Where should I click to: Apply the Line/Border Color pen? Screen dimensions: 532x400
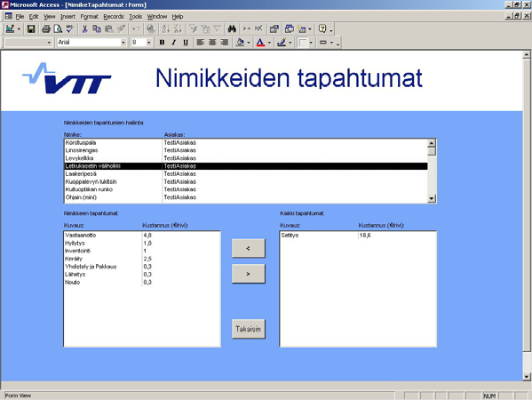(282, 43)
